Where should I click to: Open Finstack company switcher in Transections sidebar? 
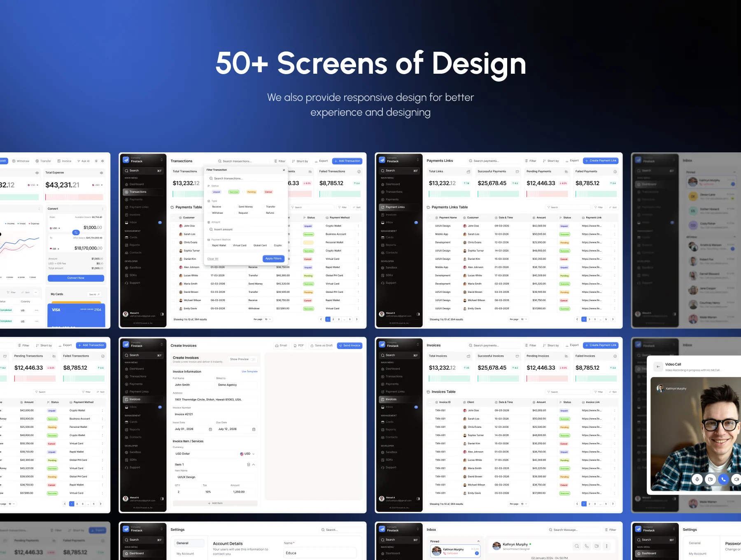click(x=161, y=160)
